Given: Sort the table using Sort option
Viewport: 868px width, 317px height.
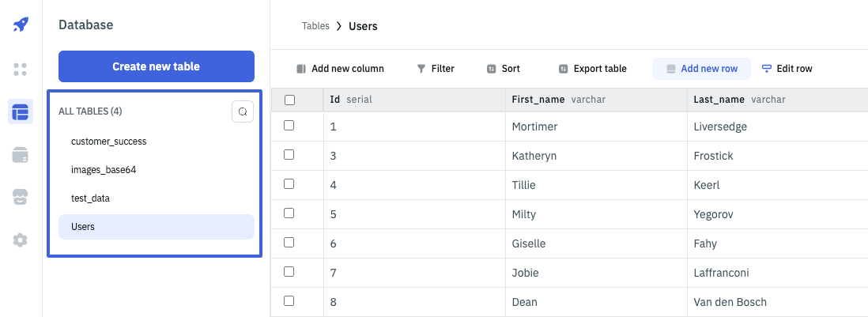Looking at the screenshot, I should (x=503, y=69).
